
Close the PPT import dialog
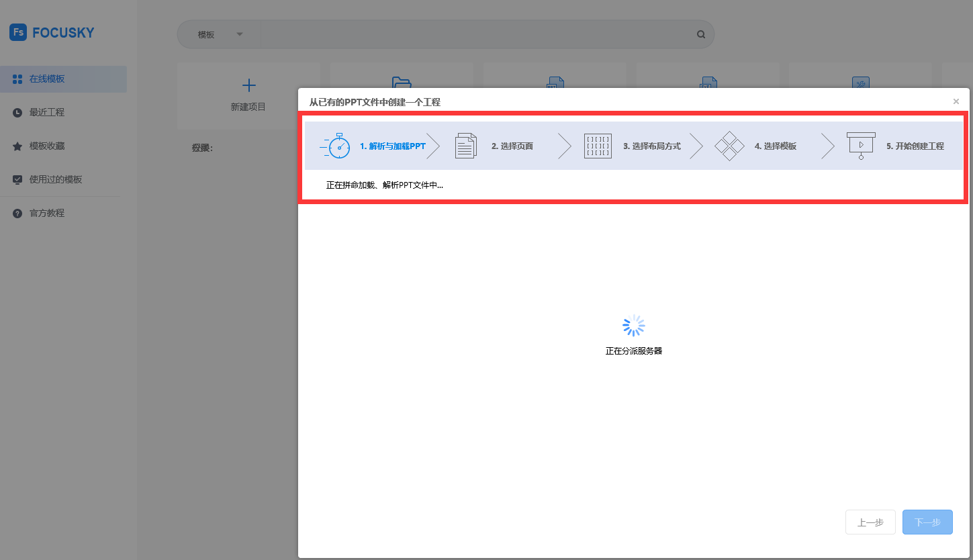click(x=956, y=101)
